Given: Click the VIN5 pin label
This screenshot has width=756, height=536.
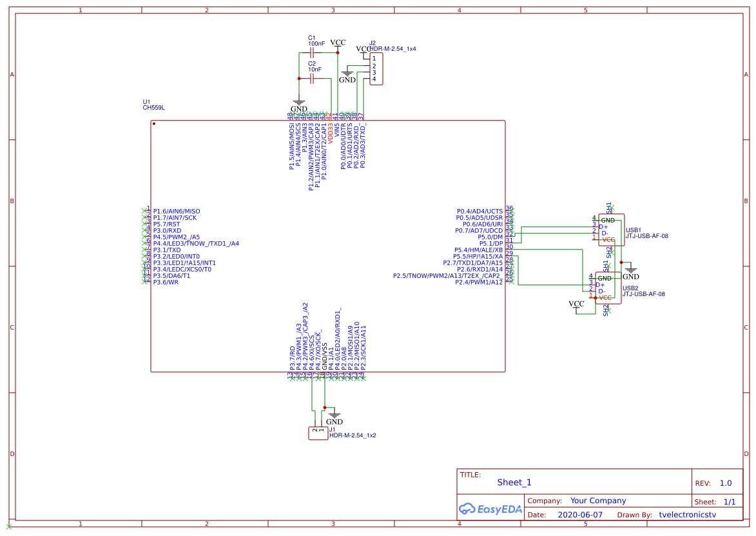Looking at the screenshot, I should (336, 130).
